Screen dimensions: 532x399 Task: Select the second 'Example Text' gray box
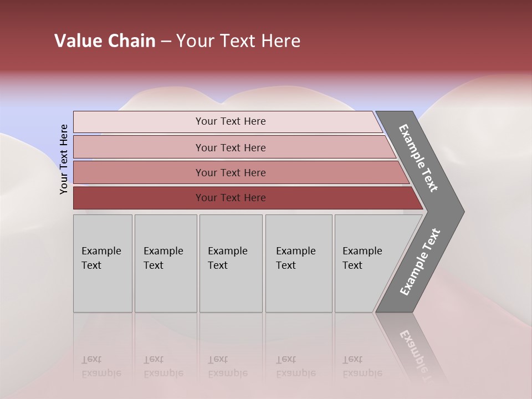click(x=165, y=263)
